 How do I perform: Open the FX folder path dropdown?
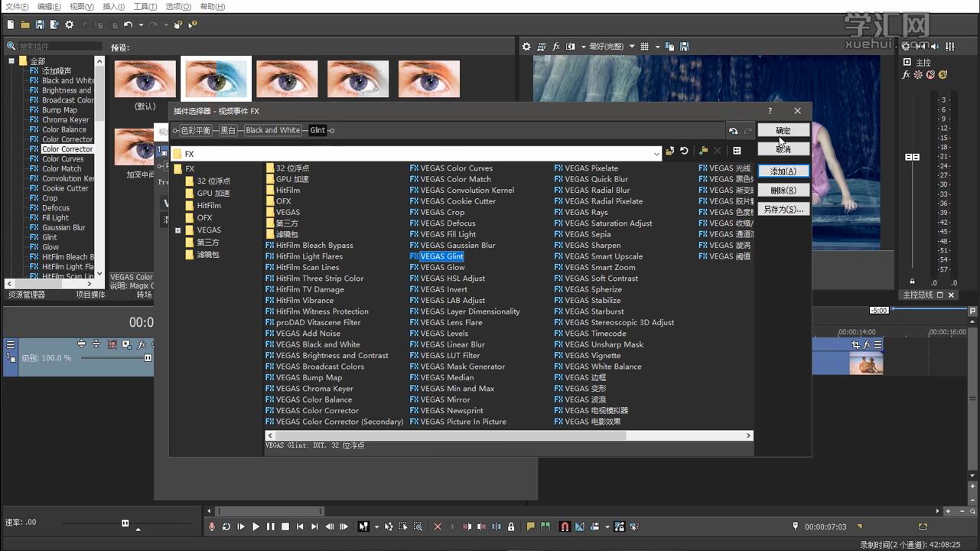coord(656,154)
